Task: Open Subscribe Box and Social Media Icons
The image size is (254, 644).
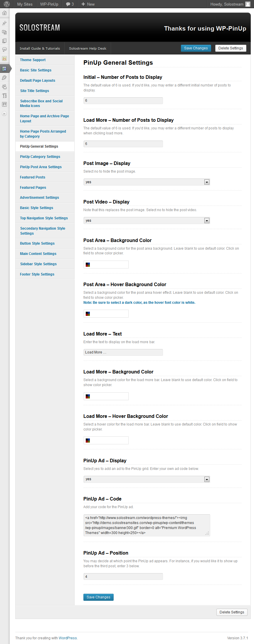Action: tap(45, 104)
